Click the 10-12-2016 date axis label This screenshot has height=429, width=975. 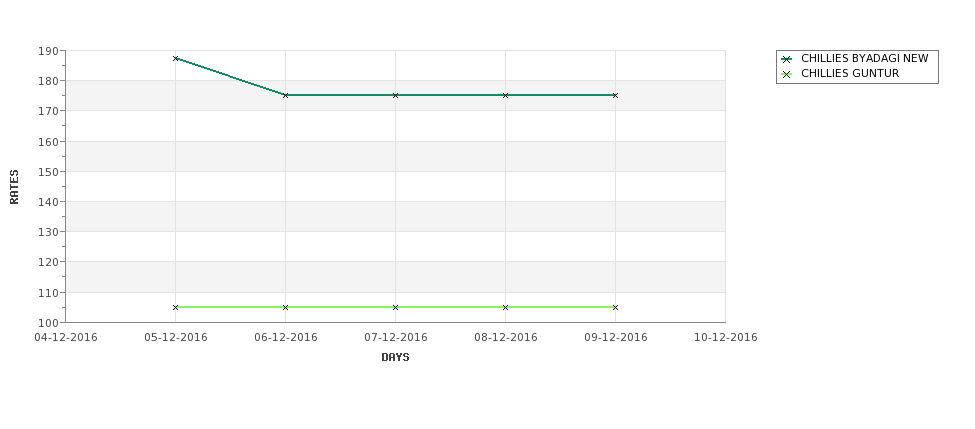coord(726,337)
